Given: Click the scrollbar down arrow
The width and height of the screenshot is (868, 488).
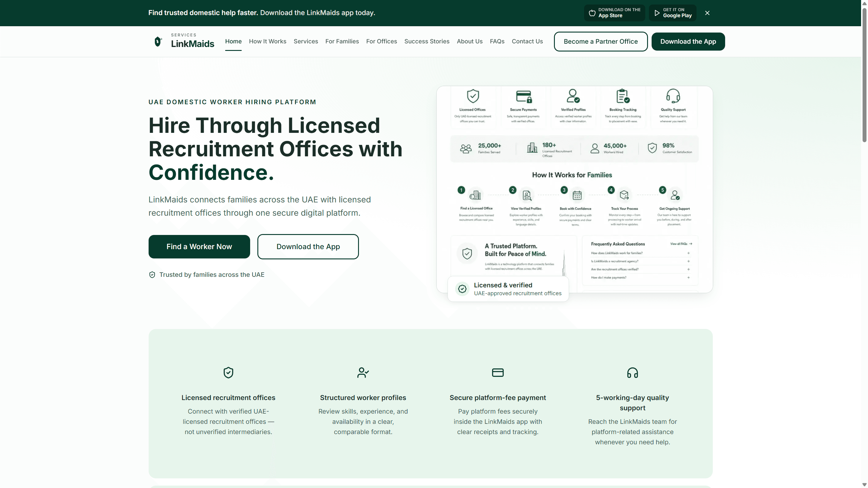Looking at the screenshot, I should pyautogui.click(x=864, y=485).
